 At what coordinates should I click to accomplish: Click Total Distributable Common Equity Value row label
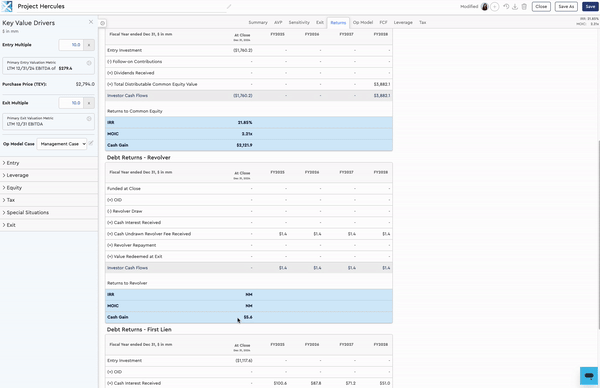click(152, 84)
